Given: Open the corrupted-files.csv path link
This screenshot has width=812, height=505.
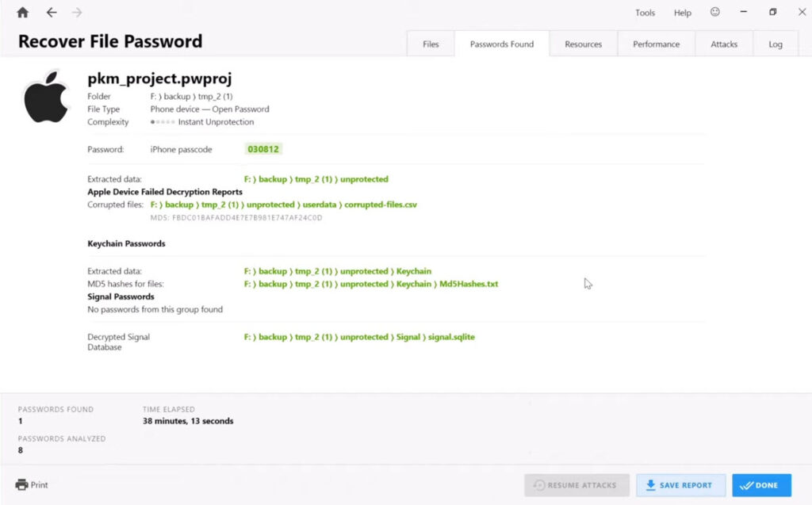Looking at the screenshot, I should (x=381, y=205).
